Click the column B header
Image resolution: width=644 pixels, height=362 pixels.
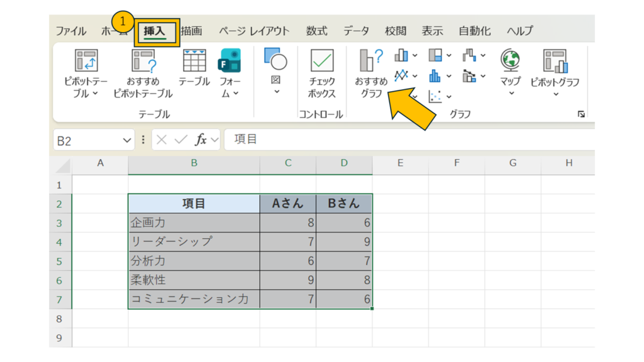pyautogui.click(x=194, y=163)
